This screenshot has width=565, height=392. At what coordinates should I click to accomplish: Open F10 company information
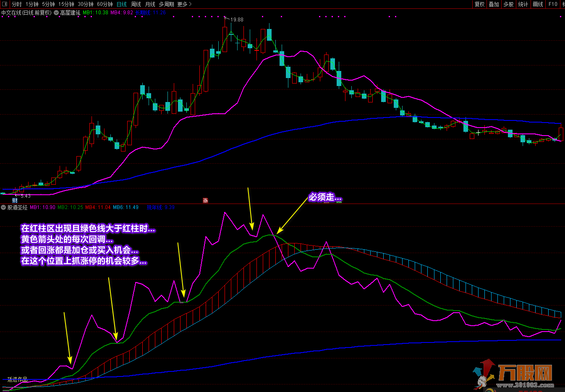(553, 4)
